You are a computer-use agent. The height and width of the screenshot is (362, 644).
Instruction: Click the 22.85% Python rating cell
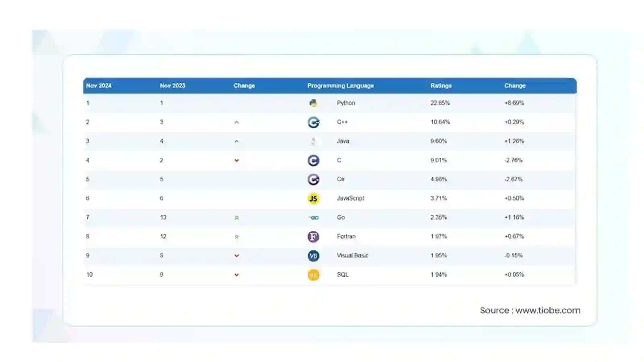(440, 103)
